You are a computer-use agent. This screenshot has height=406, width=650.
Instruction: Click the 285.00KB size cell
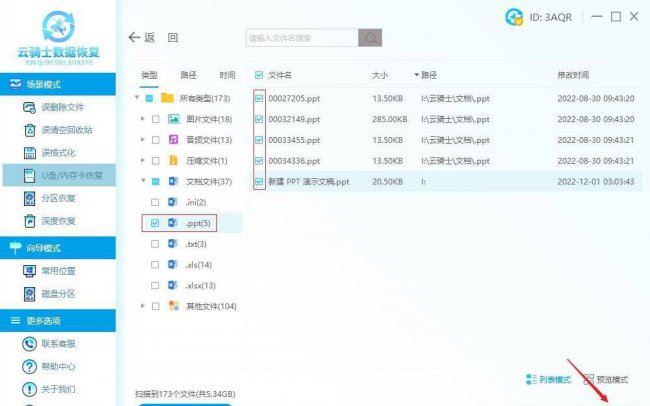390,119
